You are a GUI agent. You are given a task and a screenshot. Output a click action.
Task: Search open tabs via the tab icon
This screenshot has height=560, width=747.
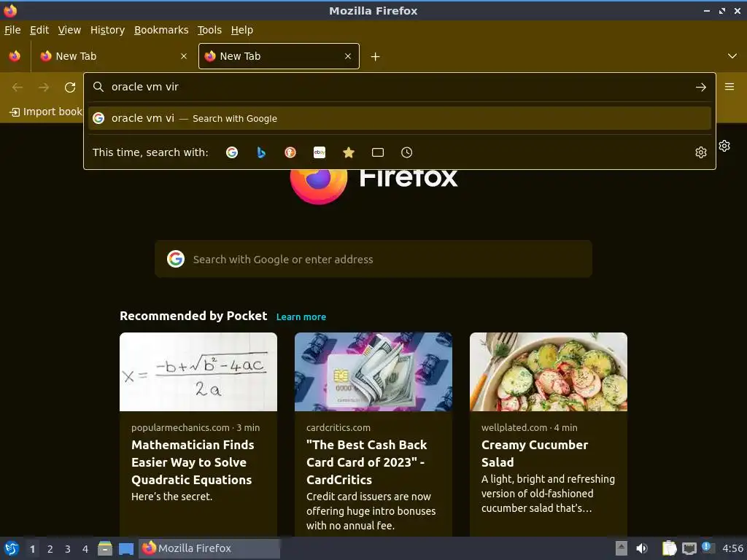click(378, 152)
